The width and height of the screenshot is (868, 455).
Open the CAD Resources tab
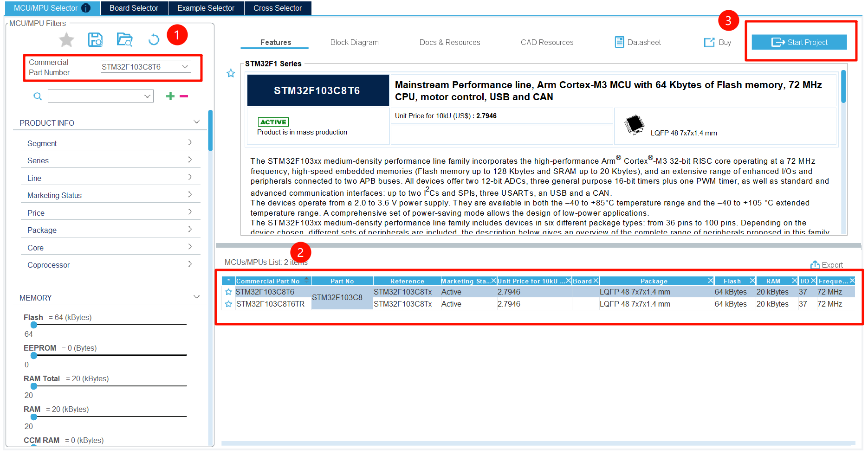547,42
